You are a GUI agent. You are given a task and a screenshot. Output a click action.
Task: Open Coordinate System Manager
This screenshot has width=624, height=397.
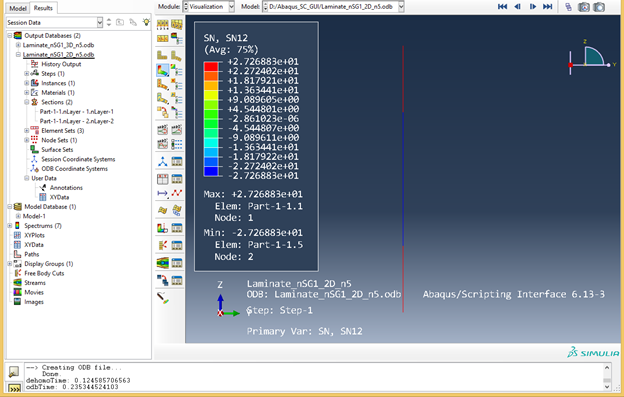tap(177, 161)
